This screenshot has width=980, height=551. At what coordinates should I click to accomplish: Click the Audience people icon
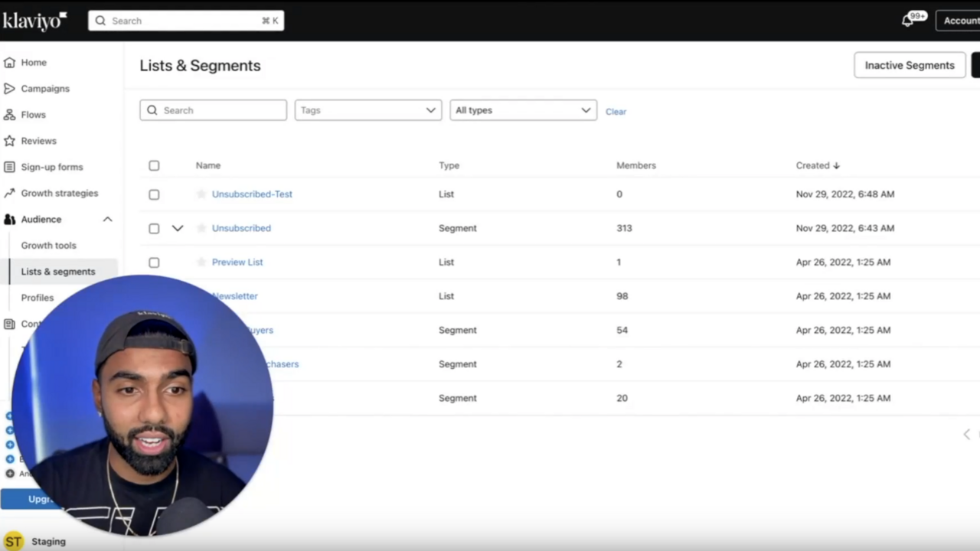tap(9, 219)
